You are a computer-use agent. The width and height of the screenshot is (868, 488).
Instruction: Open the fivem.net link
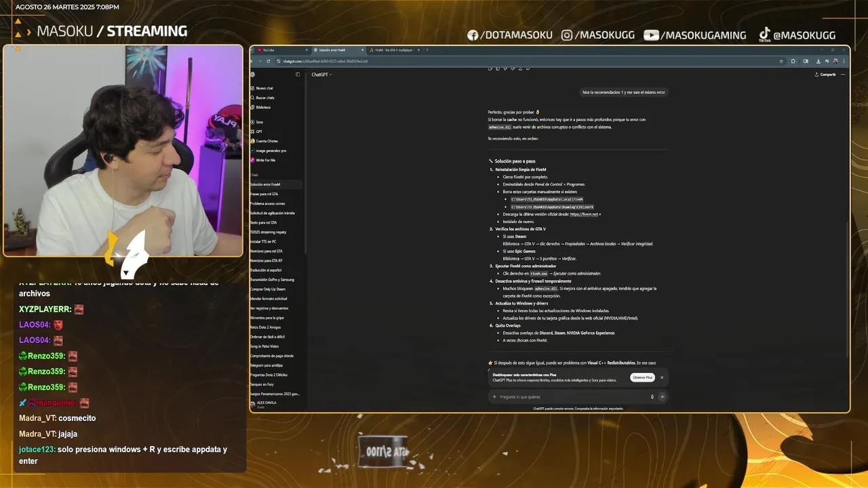tap(585, 214)
